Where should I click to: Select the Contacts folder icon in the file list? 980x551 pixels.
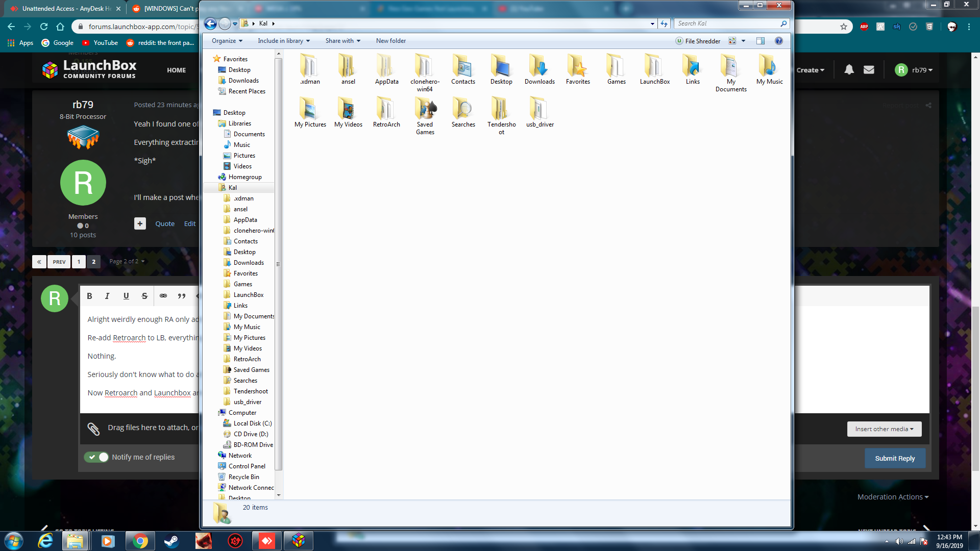coord(463,66)
